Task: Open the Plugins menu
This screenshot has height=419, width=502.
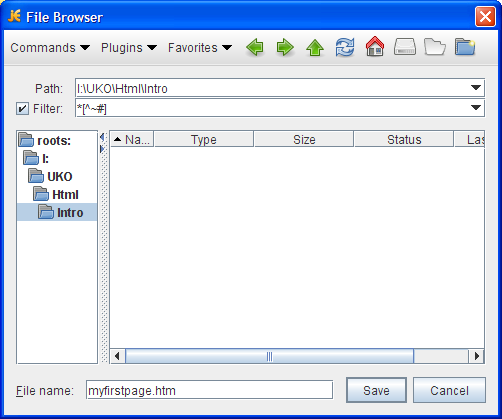Action: point(129,48)
